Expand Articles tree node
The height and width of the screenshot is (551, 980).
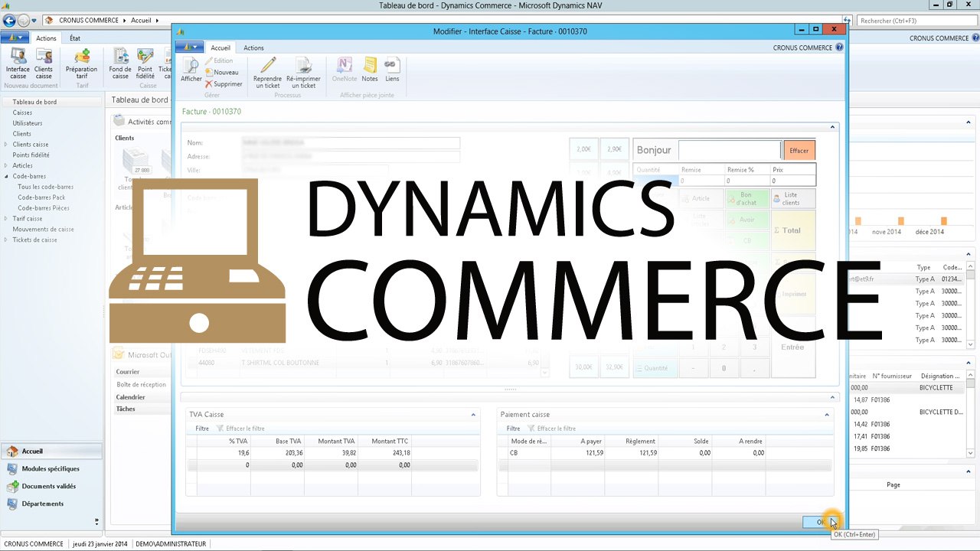pyautogui.click(x=6, y=165)
